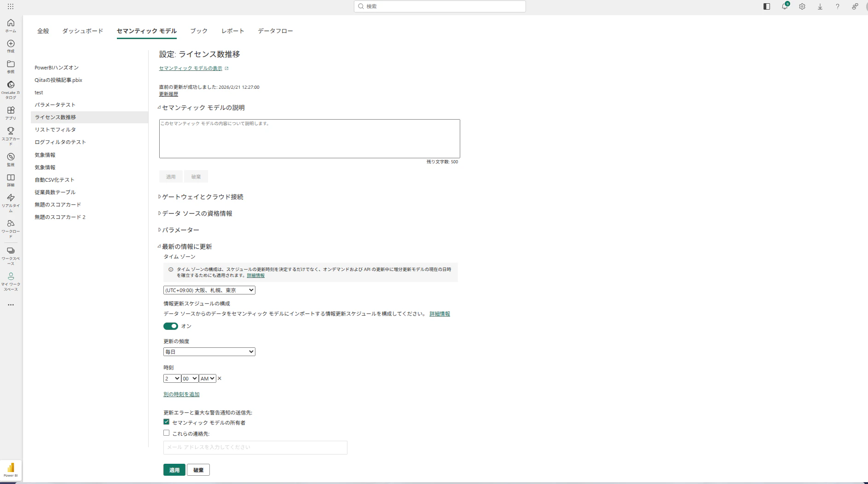The width and height of the screenshot is (868, 484).
Task: Click external link icon beside セマンティック モデルの表示
Action: (226, 68)
